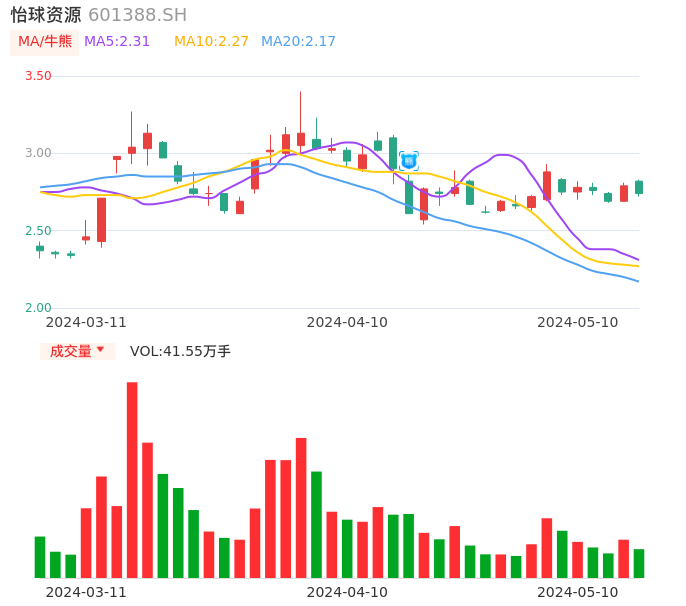Viewport: 686px width, 606px height.
Task: Click the 3.50 price axis label
Action: point(37,76)
